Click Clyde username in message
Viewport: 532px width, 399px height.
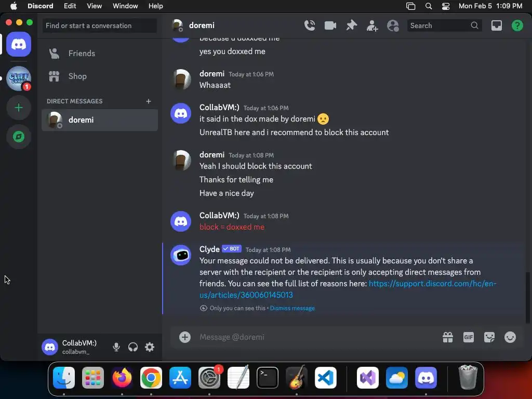click(x=209, y=249)
